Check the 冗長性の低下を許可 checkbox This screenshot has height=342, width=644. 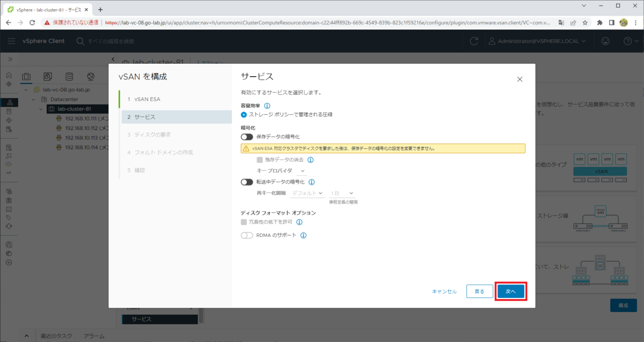244,222
